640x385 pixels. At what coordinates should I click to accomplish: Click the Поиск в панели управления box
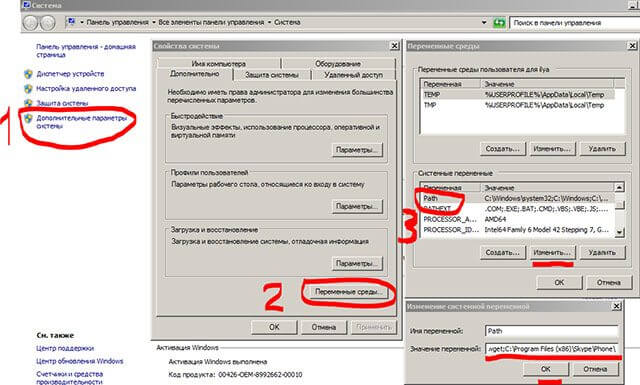tap(575, 22)
